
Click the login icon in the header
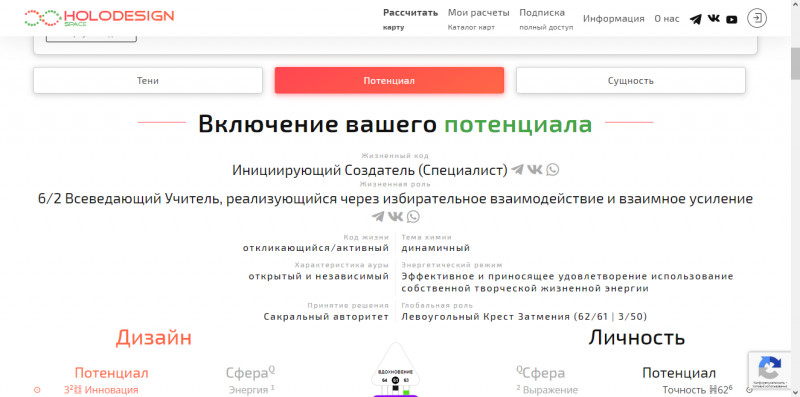(x=758, y=18)
